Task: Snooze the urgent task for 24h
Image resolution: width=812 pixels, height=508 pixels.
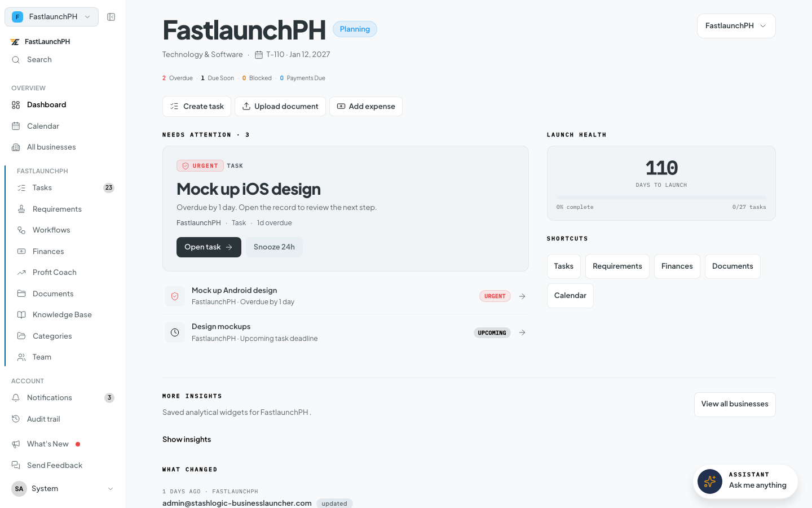Action: click(x=274, y=247)
